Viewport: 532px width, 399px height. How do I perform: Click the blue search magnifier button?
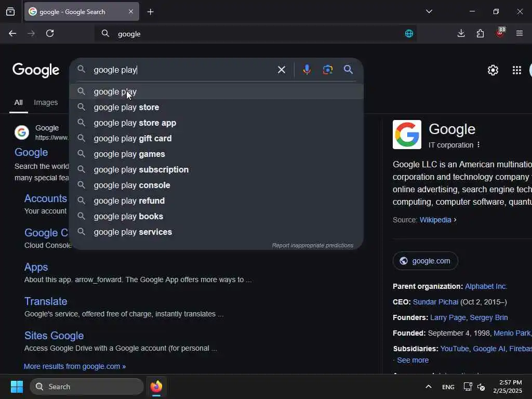coord(348,70)
